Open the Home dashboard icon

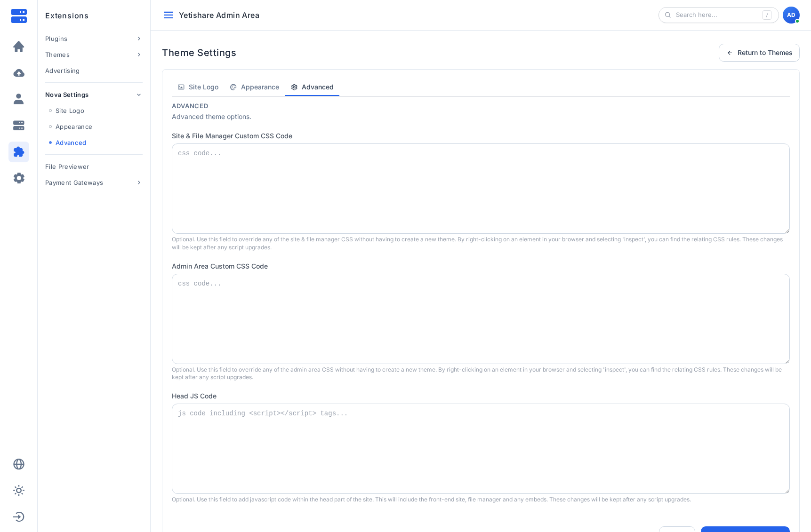tap(19, 47)
